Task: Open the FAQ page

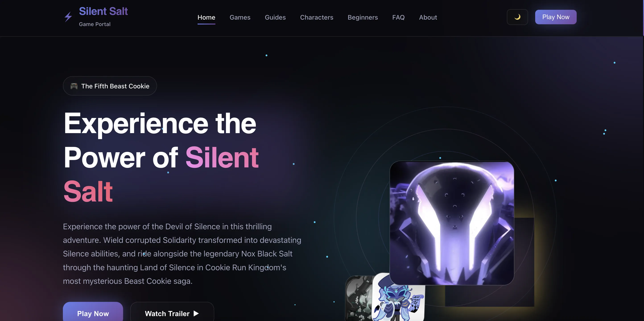Action: pyautogui.click(x=398, y=17)
